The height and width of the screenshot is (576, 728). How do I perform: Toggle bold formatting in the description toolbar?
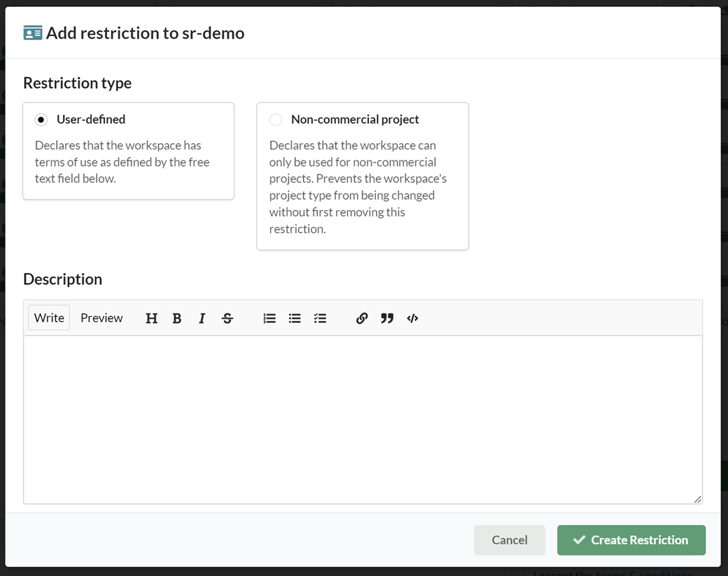[x=177, y=318]
